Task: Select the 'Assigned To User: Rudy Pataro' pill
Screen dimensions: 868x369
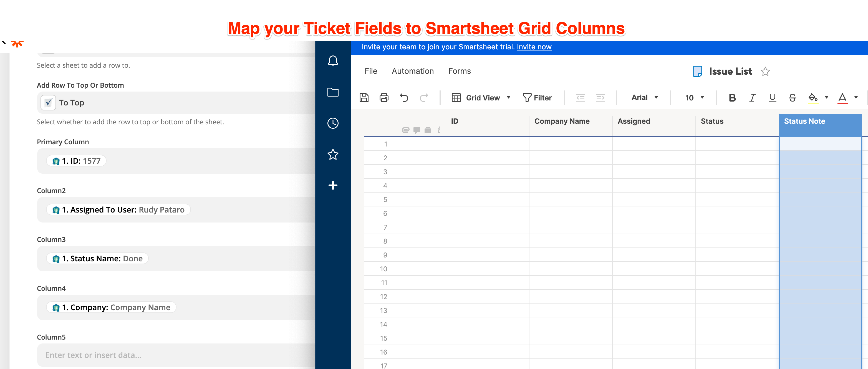Action: 118,209
